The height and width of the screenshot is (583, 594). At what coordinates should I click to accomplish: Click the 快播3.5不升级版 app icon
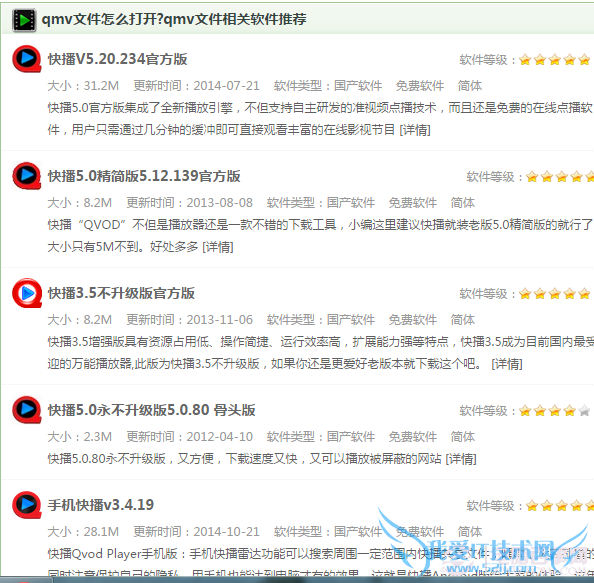(27, 293)
